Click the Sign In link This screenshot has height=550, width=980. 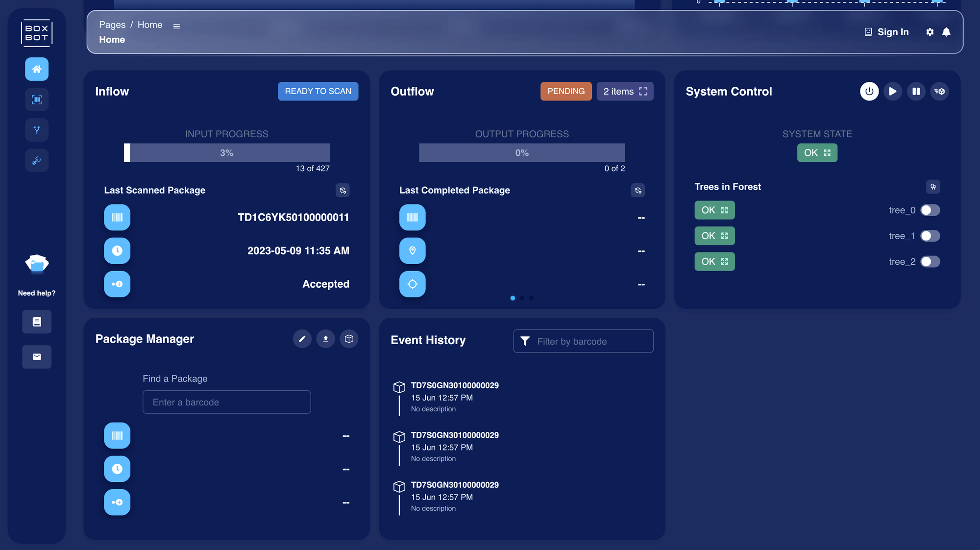(x=886, y=32)
